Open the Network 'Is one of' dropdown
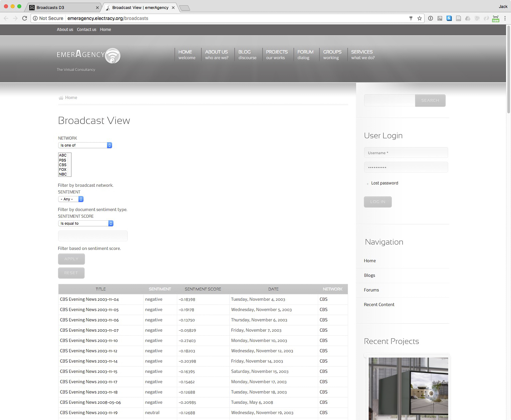This screenshot has width=511, height=420. 85,145
